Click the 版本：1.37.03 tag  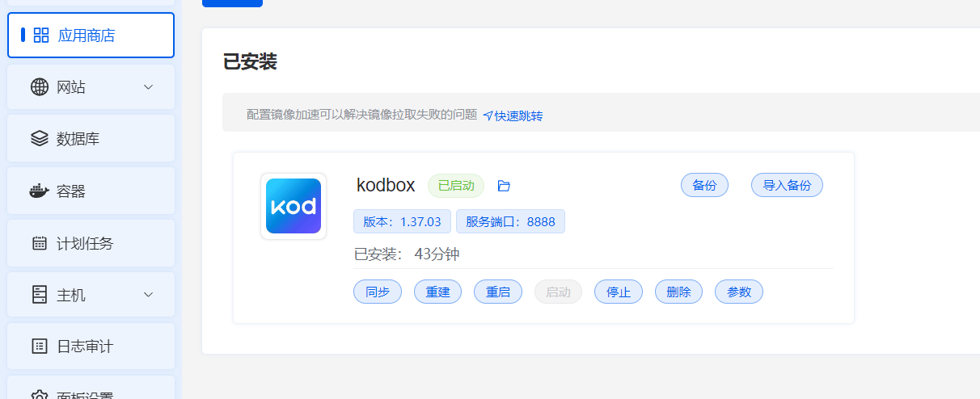[402, 221]
